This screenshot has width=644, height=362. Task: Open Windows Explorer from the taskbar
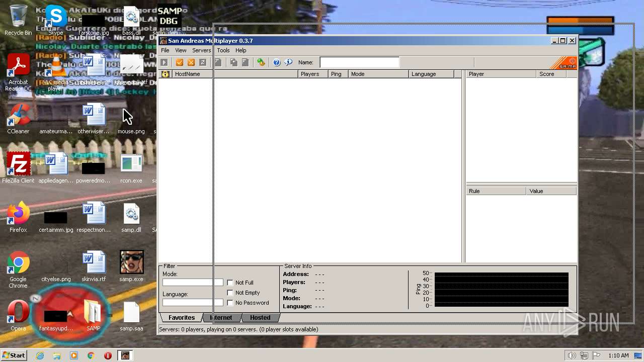(57, 355)
